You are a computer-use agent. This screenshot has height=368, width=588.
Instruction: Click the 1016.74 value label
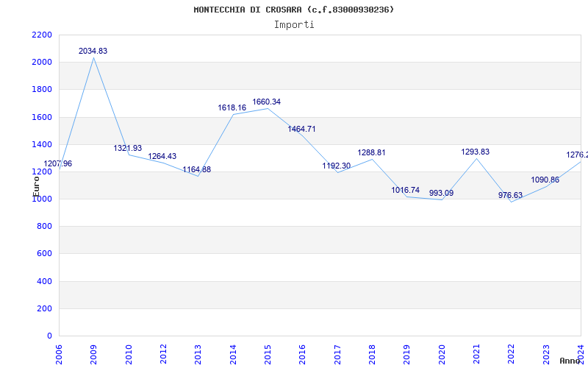click(406, 190)
